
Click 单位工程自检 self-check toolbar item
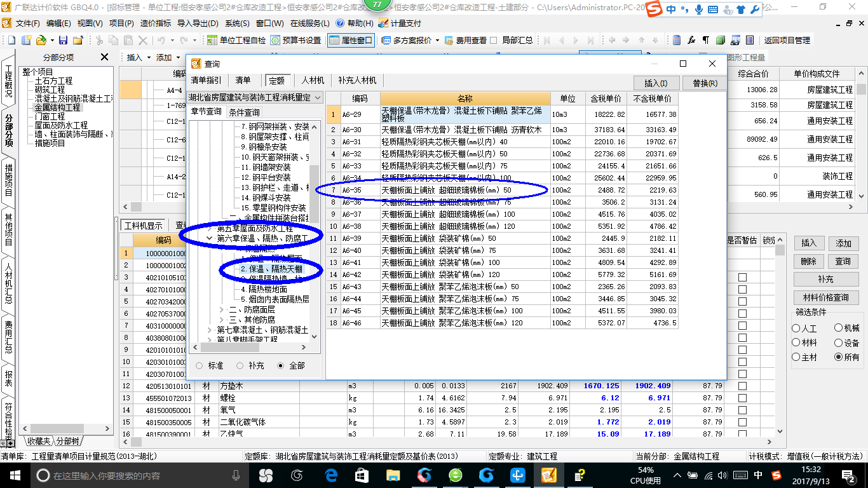point(236,40)
